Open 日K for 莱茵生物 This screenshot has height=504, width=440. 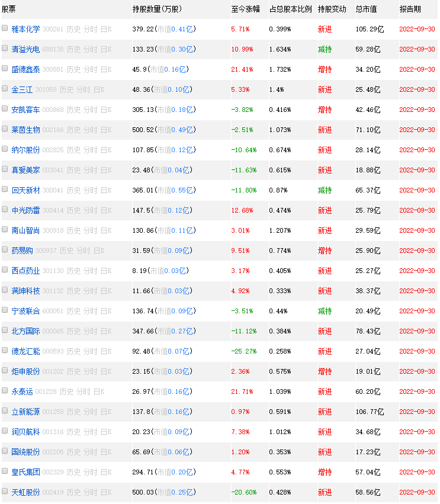(x=106, y=130)
